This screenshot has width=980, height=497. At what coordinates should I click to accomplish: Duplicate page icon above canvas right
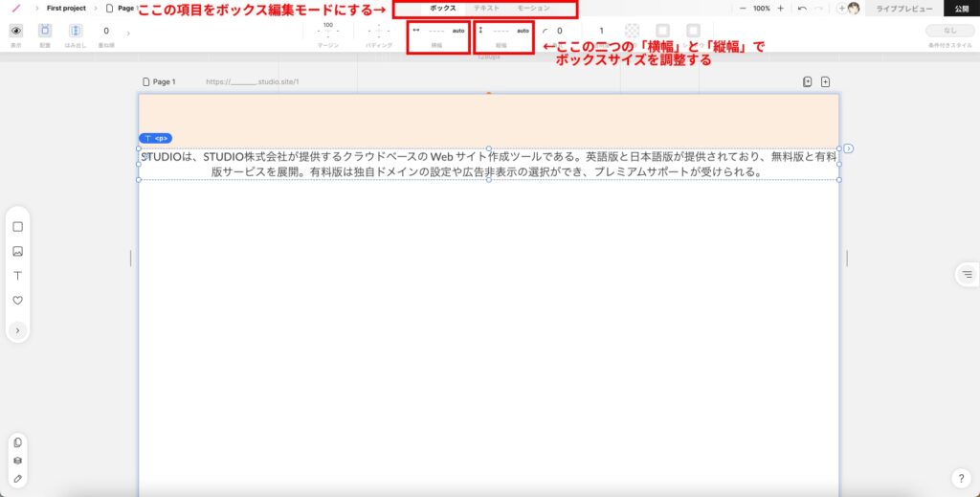click(x=808, y=82)
